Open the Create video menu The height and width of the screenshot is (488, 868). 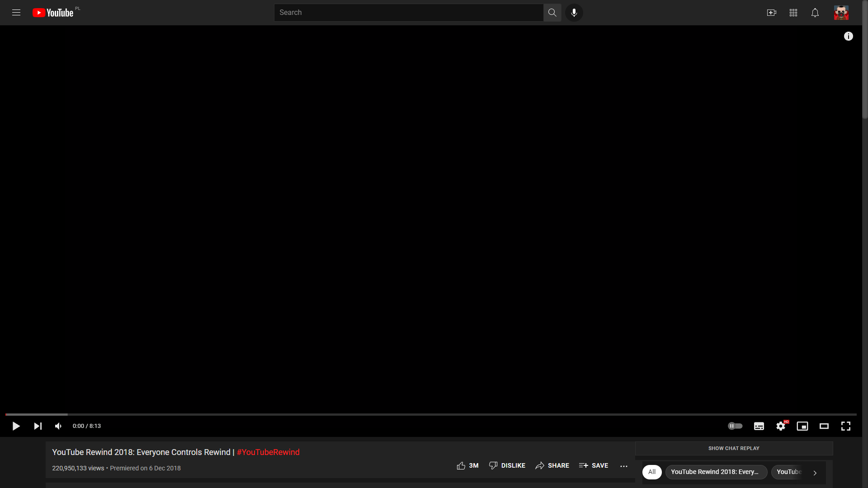[772, 13]
